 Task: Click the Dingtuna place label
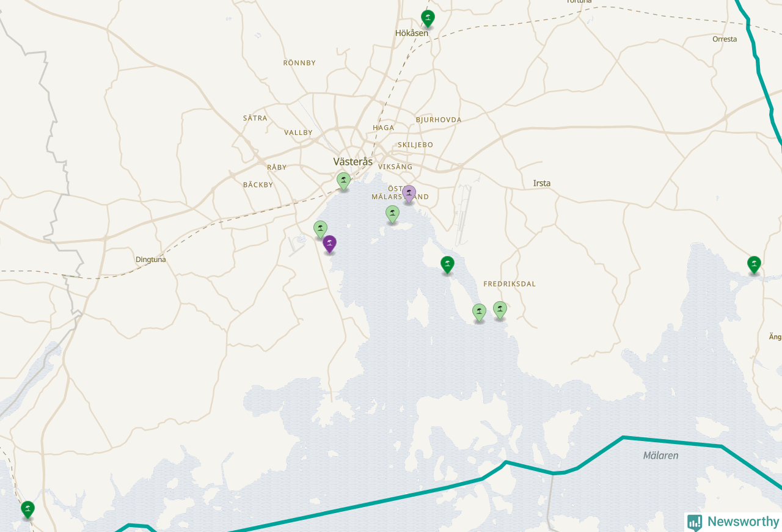(x=150, y=260)
